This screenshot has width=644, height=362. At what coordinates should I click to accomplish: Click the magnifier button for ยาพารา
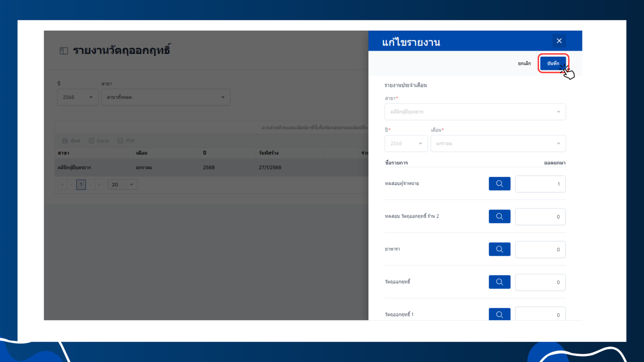(x=499, y=249)
